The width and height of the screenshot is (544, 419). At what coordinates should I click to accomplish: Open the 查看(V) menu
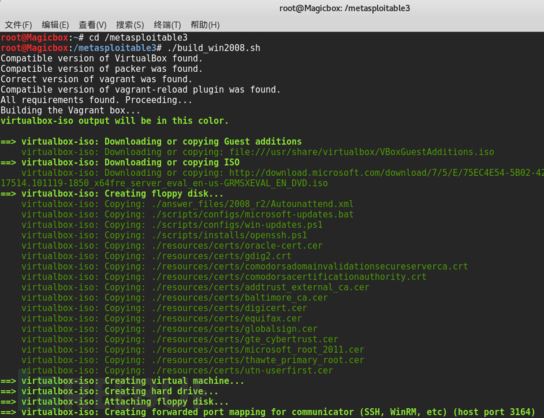(93, 25)
